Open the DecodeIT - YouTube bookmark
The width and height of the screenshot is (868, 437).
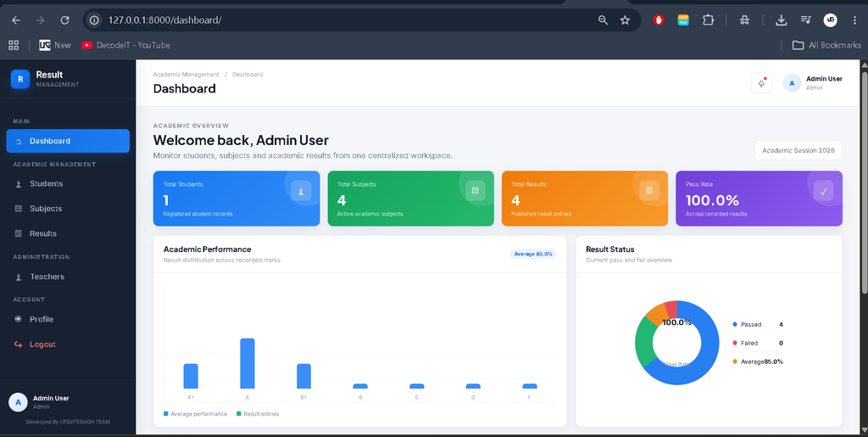pyautogui.click(x=125, y=45)
